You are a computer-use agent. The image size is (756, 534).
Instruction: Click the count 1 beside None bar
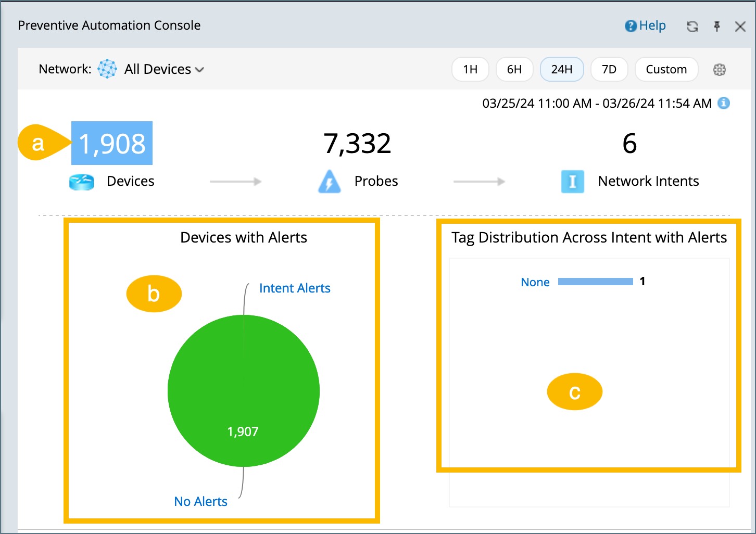coord(642,281)
